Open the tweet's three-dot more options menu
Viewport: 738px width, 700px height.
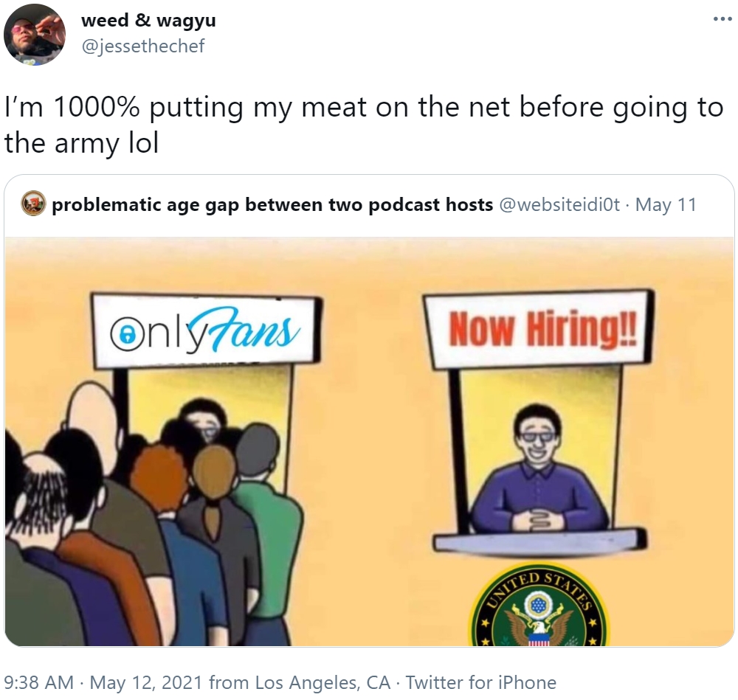pyautogui.click(x=722, y=19)
